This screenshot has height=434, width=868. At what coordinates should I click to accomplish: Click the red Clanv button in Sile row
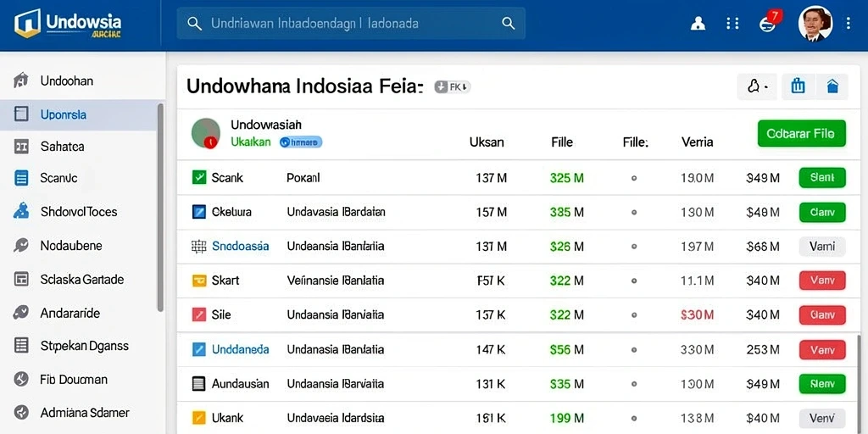point(822,315)
